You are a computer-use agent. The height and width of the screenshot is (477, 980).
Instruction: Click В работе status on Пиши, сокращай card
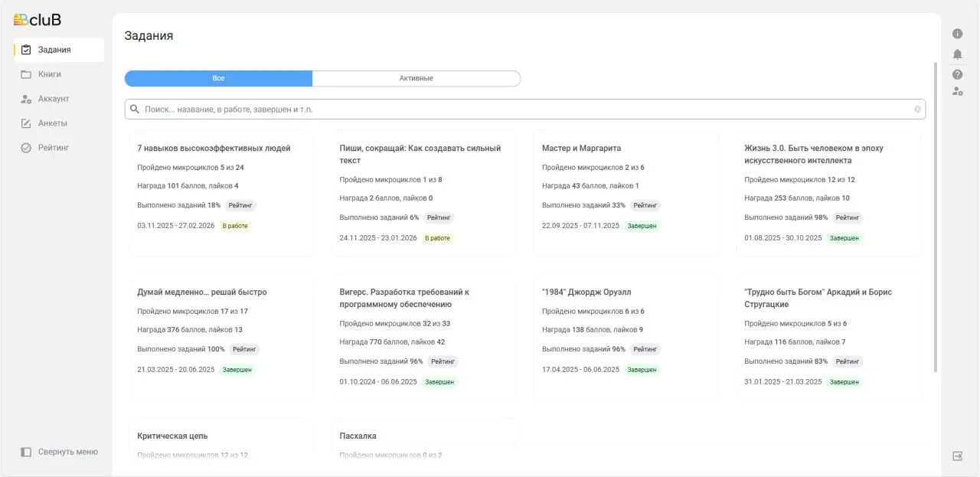click(x=437, y=238)
